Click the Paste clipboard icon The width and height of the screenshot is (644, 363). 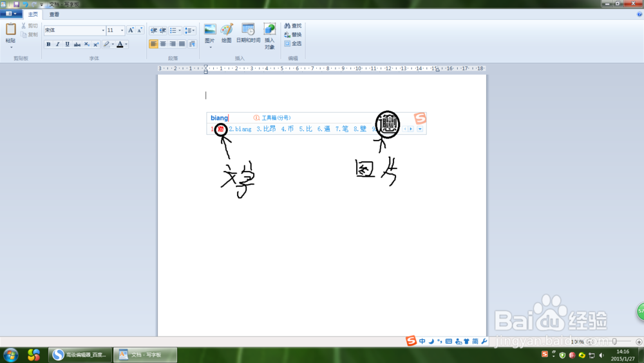point(11,30)
